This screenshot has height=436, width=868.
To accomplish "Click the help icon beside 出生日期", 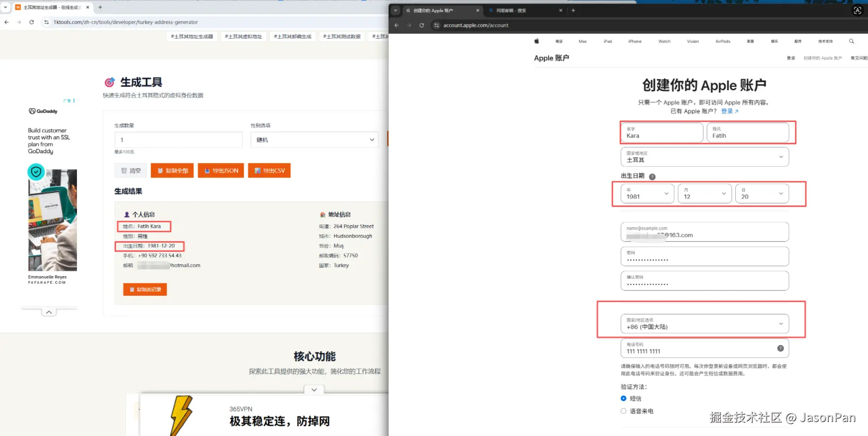I will [x=652, y=177].
